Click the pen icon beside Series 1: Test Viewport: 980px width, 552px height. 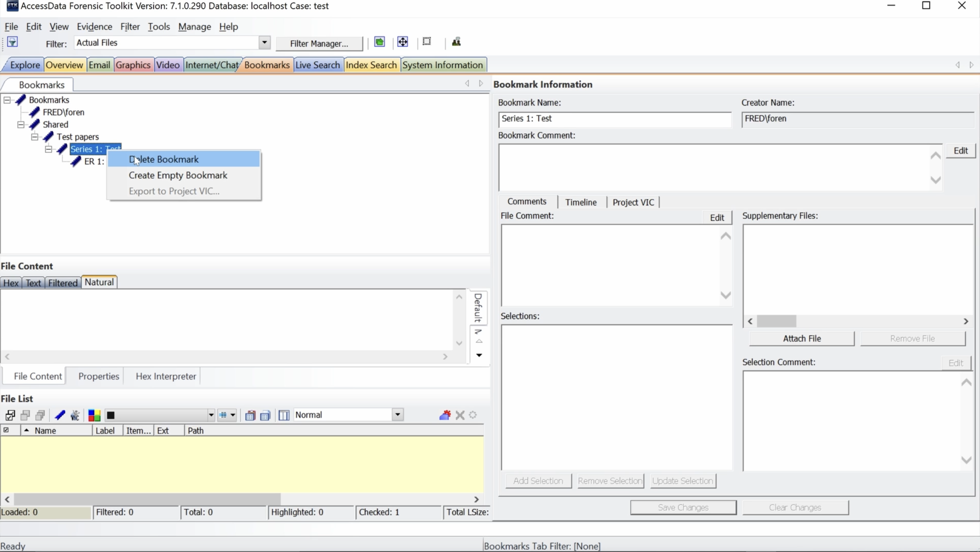tap(62, 149)
